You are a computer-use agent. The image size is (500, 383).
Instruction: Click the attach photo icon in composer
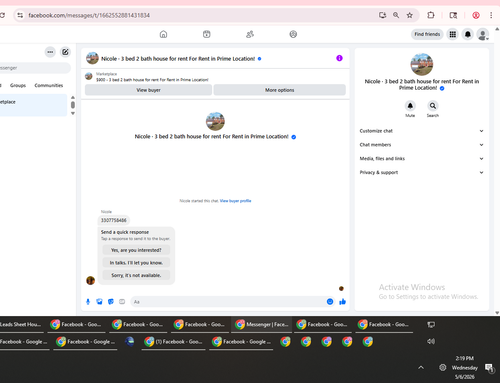99,302
